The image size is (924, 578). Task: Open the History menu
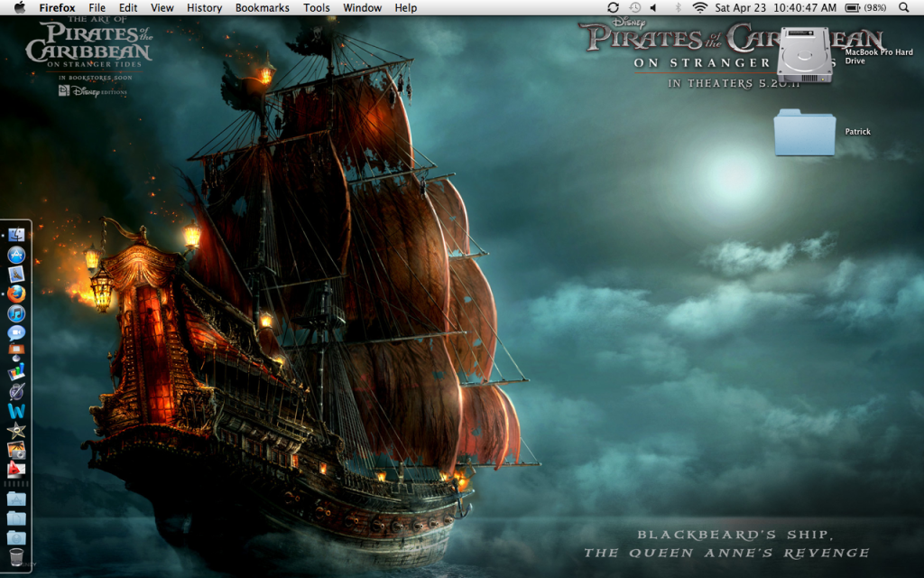click(x=205, y=7)
